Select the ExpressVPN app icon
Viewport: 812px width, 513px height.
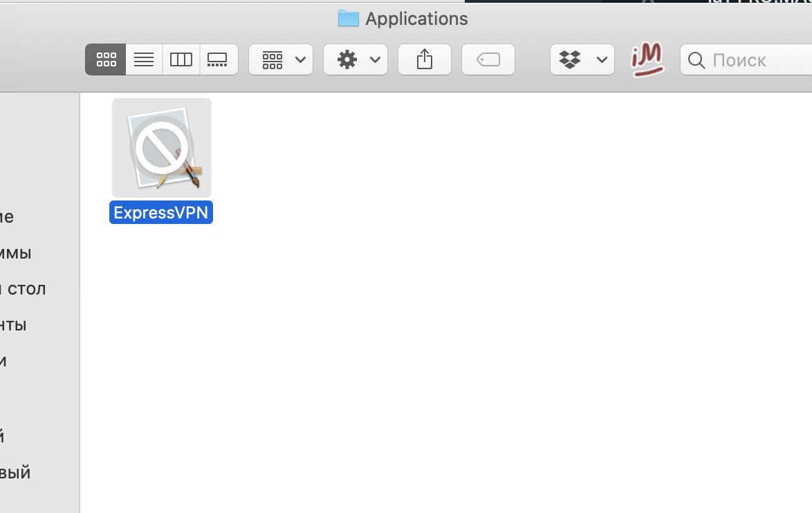(x=162, y=148)
